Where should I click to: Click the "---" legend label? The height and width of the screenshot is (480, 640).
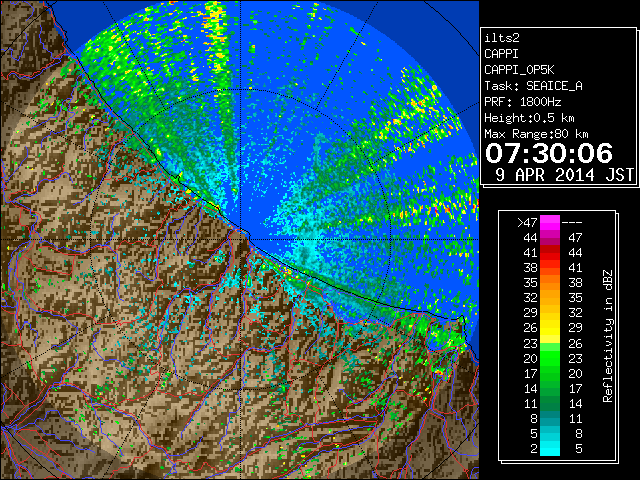point(572,222)
